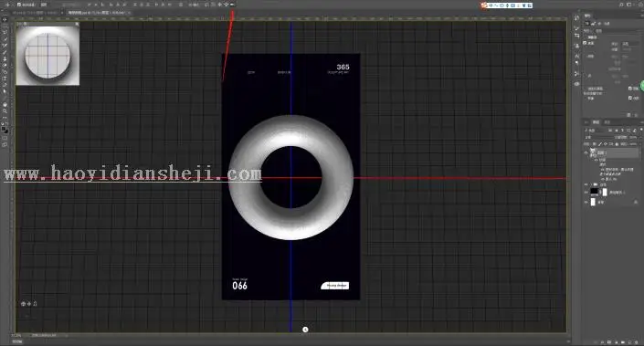Click the orbit 3D camera icon bottom-left
Image resolution: width=644 pixels, height=346 pixels.
point(23,304)
